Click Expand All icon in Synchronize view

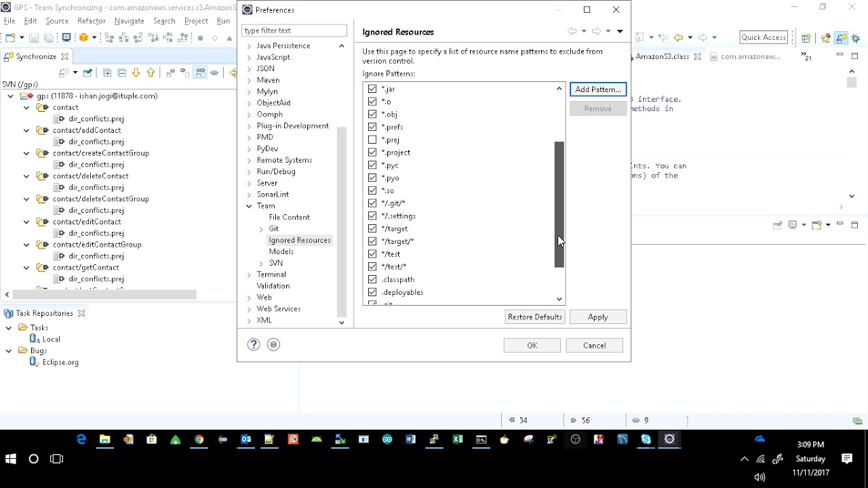tap(107, 73)
